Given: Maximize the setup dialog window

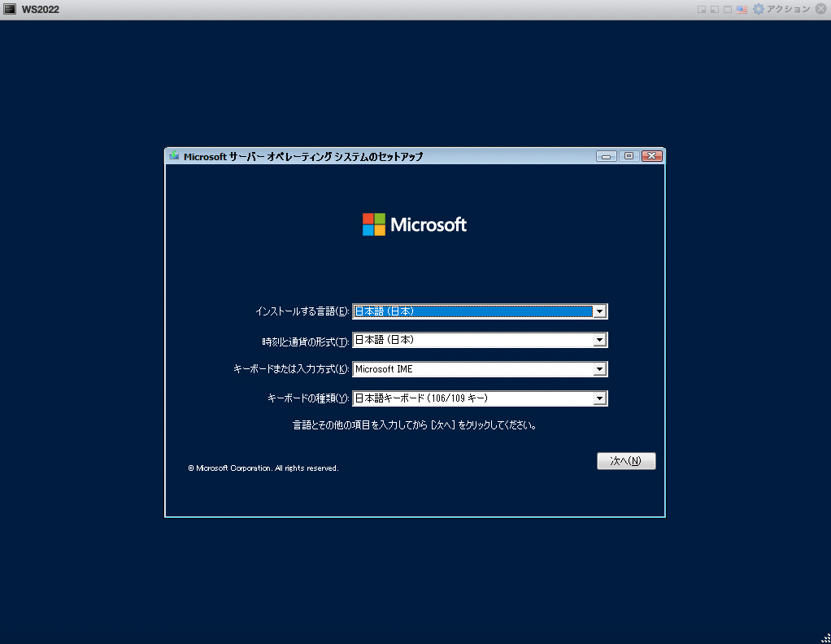Looking at the screenshot, I should (x=629, y=156).
